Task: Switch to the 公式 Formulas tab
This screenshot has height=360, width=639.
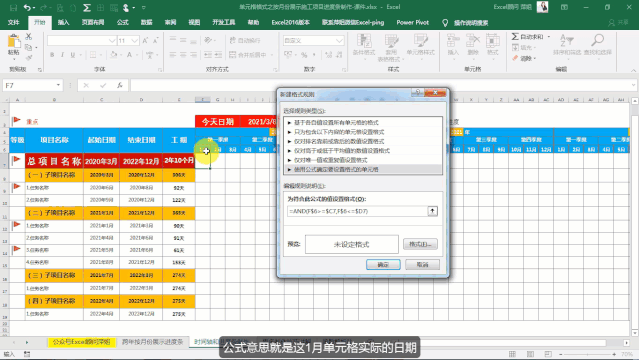Action: coord(123,22)
